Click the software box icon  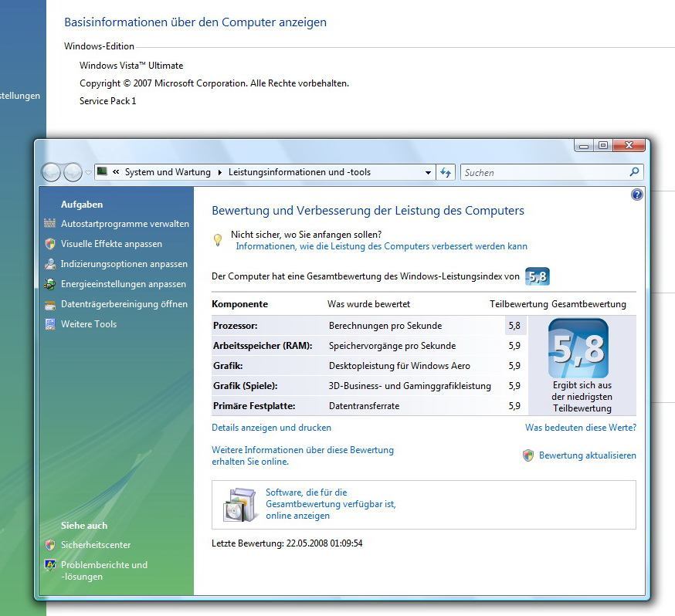[x=239, y=505]
